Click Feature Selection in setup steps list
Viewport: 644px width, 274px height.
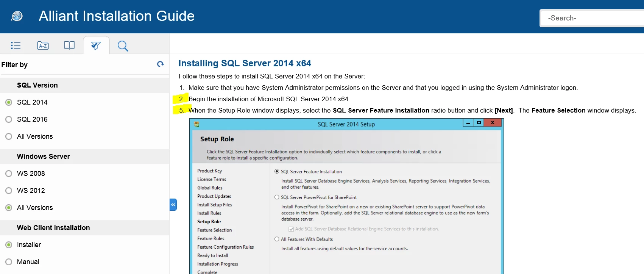click(x=214, y=230)
